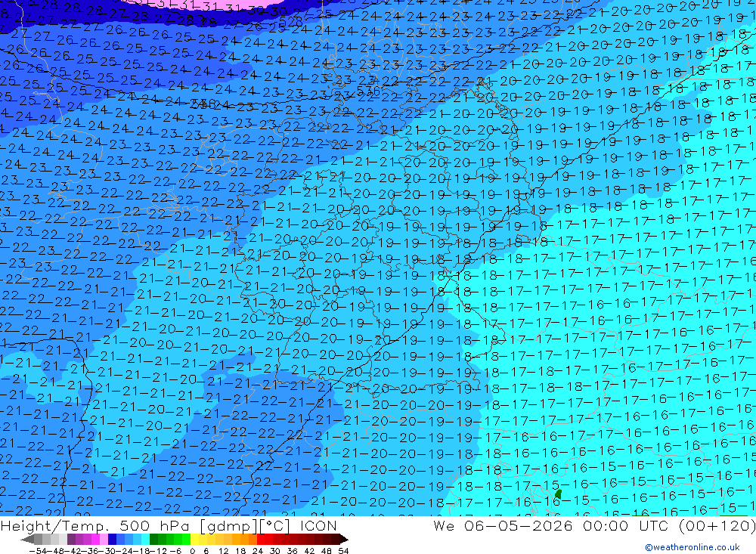This screenshot has width=756, height=554.
Task: Click the '-54' legend scale label
Action: tap(38, 551)
